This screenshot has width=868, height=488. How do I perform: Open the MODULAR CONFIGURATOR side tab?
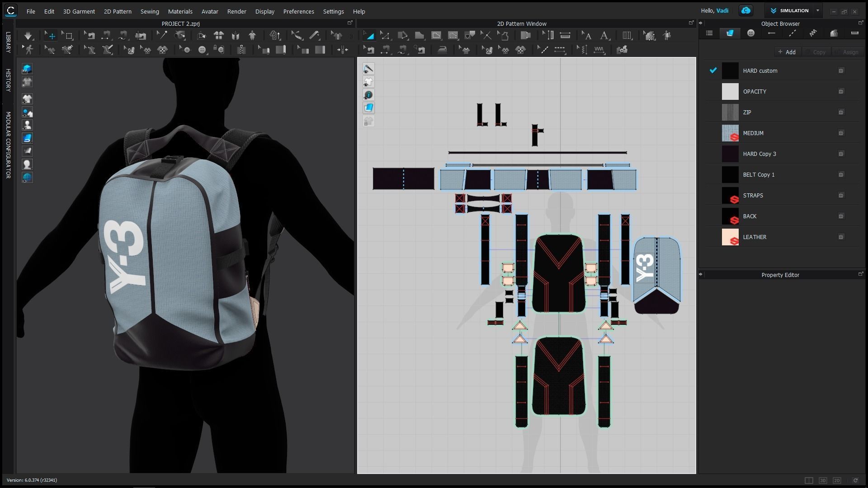click(8, 145)
